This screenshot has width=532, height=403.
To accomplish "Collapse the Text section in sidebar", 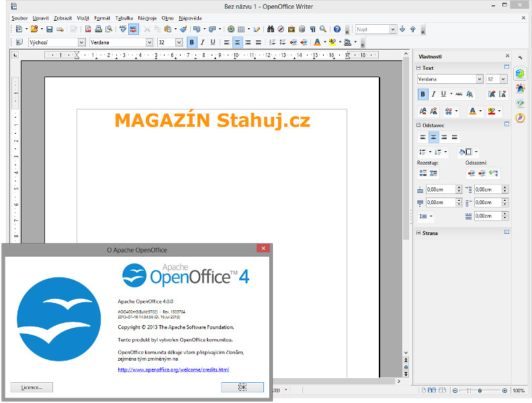I will coord(418,68).
